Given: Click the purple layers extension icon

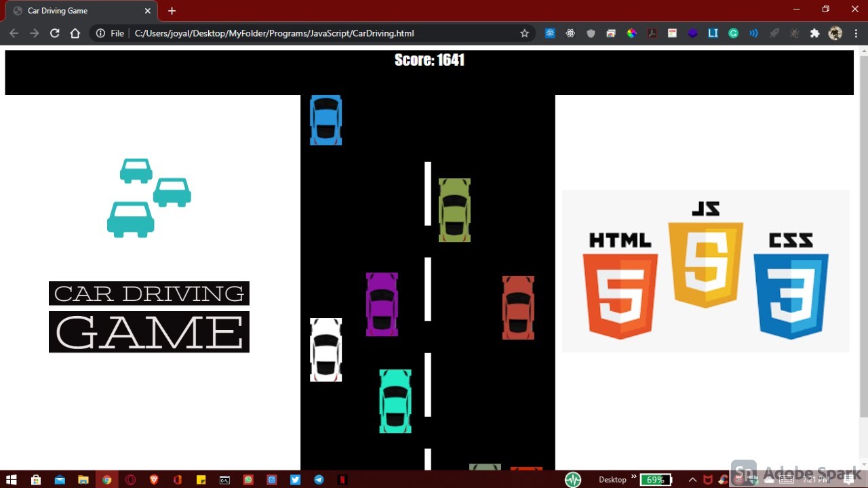Looking at the screenshot, I should [x=692, y=33].
